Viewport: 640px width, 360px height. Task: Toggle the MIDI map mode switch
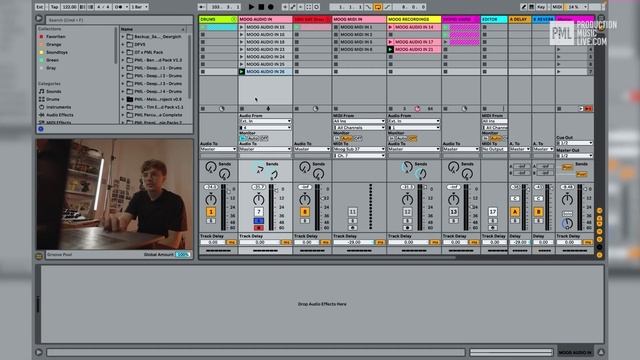tap(557, 7)
